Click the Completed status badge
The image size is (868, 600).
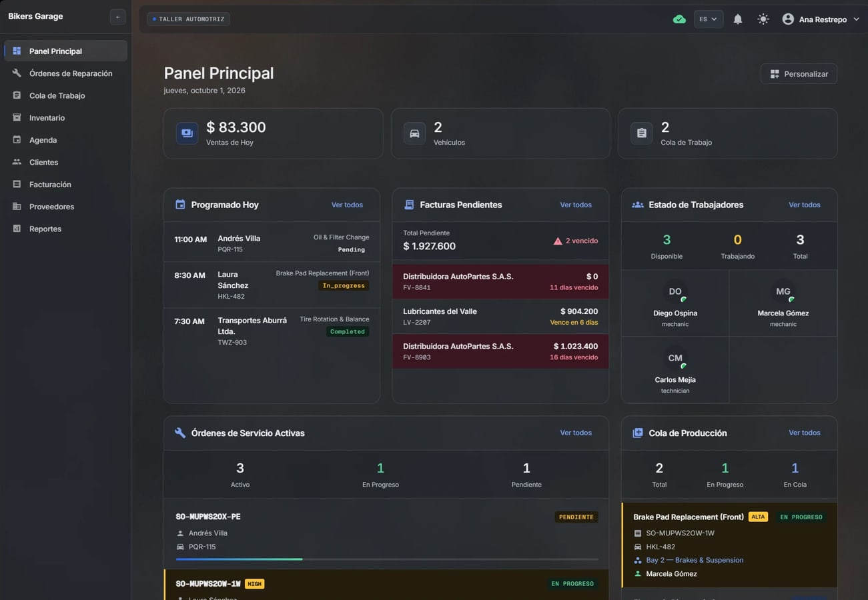pos(348,331)
